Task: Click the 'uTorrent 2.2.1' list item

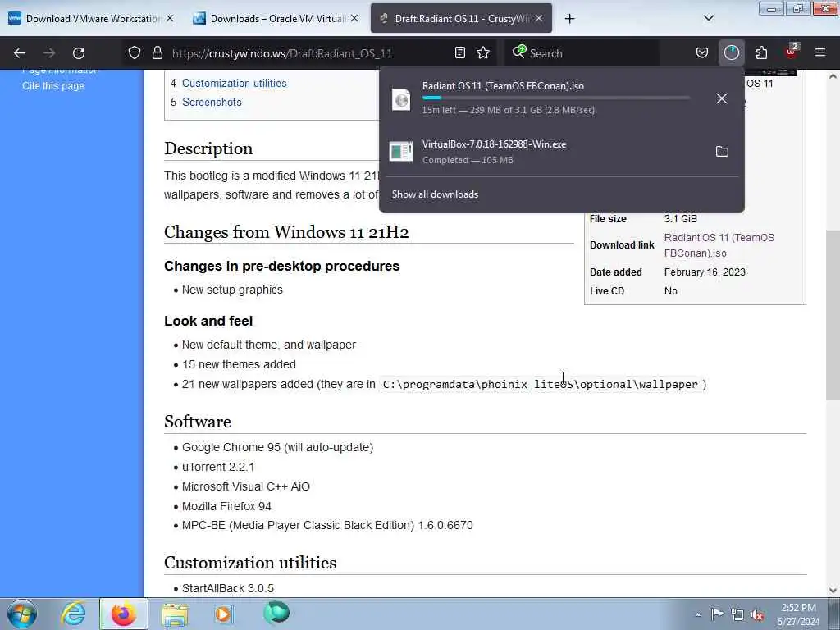Action: pyautogui.click(x=218, y=467)
